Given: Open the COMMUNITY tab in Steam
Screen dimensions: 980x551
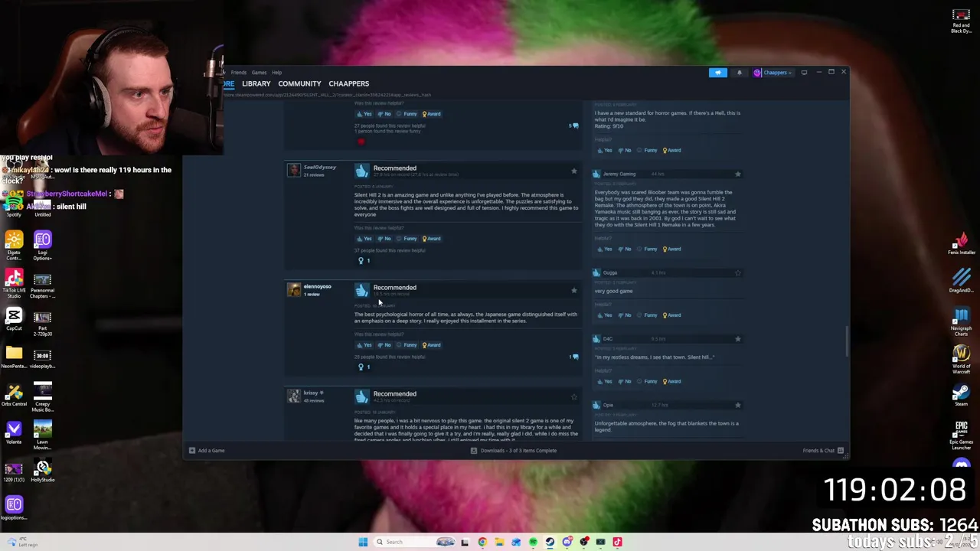Looking at the screenshot, I should [x=299, y=83].
